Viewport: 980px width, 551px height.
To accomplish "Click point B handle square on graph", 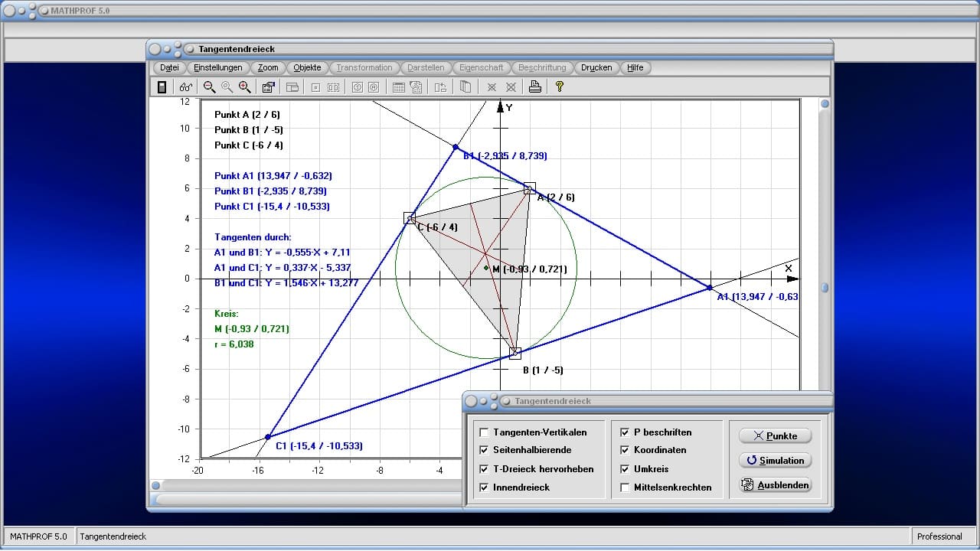I will [515, 353].
